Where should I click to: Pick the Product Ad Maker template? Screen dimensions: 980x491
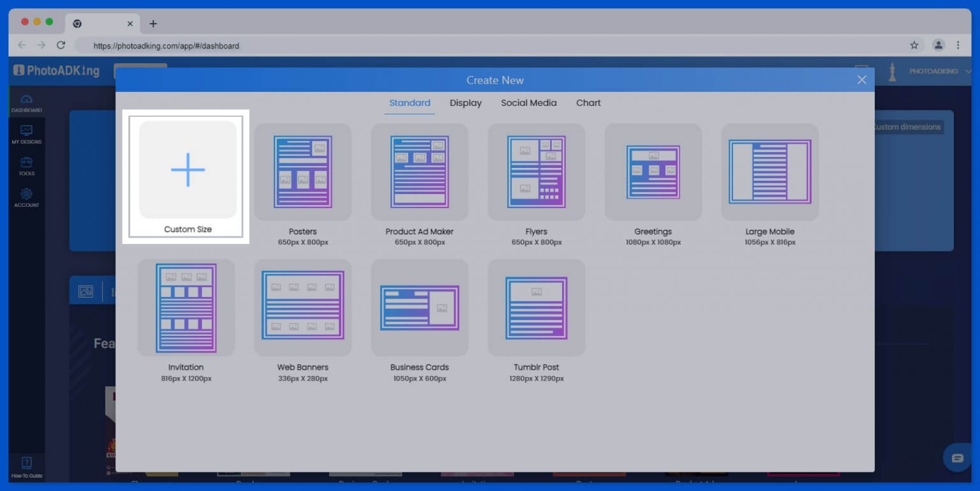tap(419, 172)
